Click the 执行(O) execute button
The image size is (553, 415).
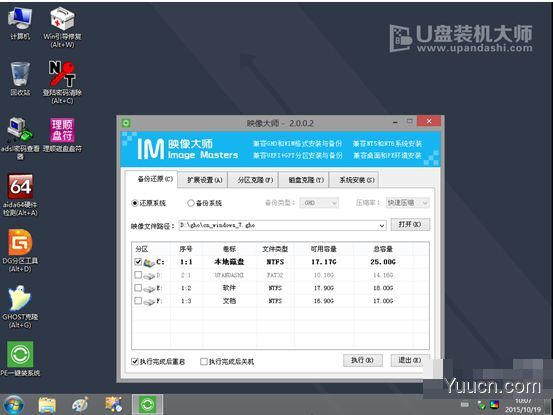(x=363, y=360)
